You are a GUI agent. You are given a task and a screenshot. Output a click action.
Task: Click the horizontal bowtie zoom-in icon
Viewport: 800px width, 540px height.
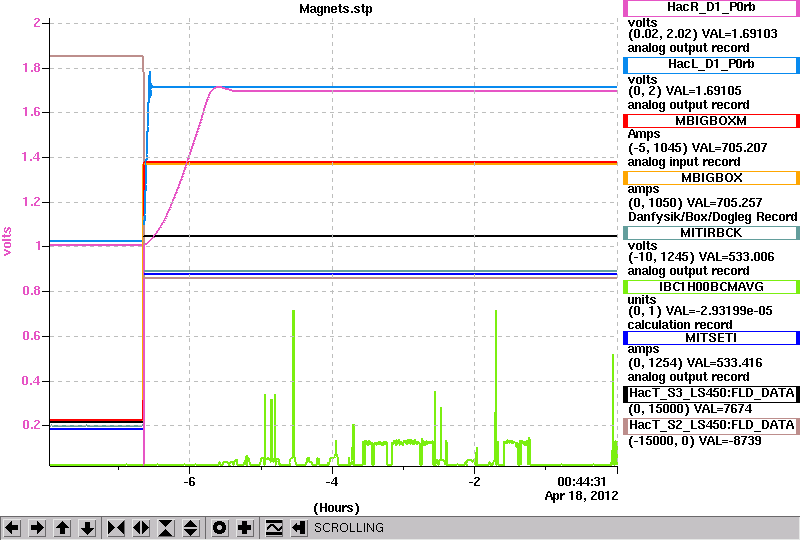click(x=116, y=528)
